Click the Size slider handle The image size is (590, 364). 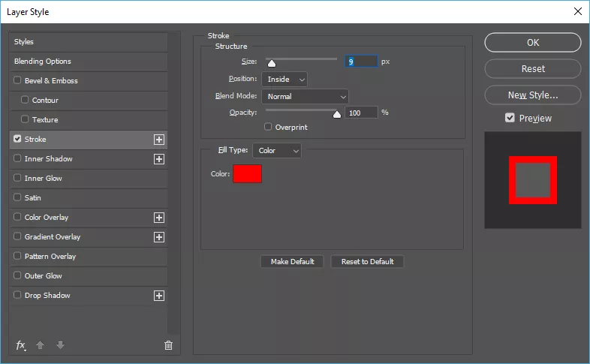pyautogui.click(x=271, y=64)
